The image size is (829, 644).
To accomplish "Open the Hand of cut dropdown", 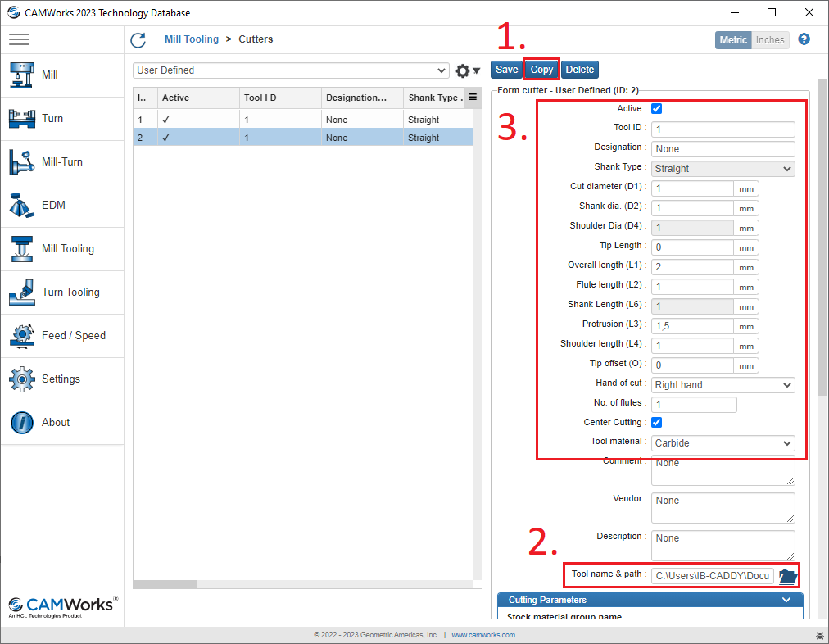I will pos(723,385).
